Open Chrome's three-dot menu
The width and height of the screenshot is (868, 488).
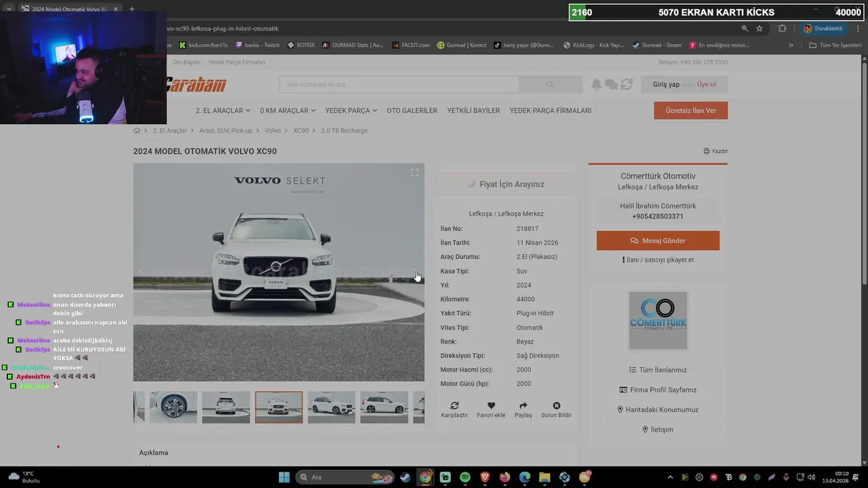(859, 28)
